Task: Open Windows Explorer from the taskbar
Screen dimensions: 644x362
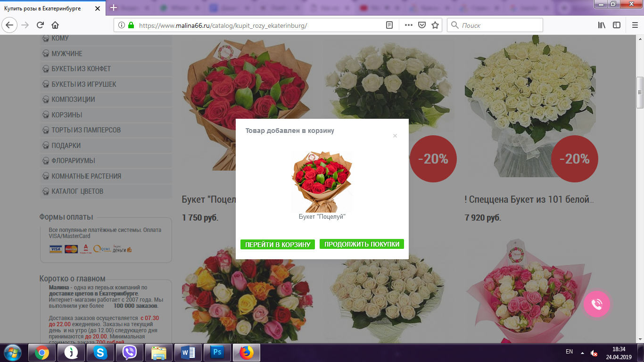Action: pos(158,353)
